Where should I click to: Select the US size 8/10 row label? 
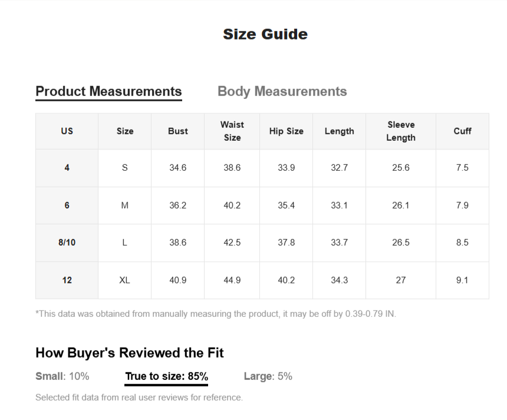pyautogui.click(x=67, y=243)
